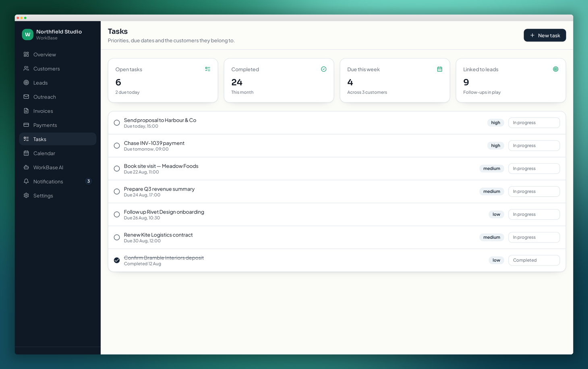588x369 pixels.
Task: Click the Leads target icon in sidebar
Action: (26, 83)
